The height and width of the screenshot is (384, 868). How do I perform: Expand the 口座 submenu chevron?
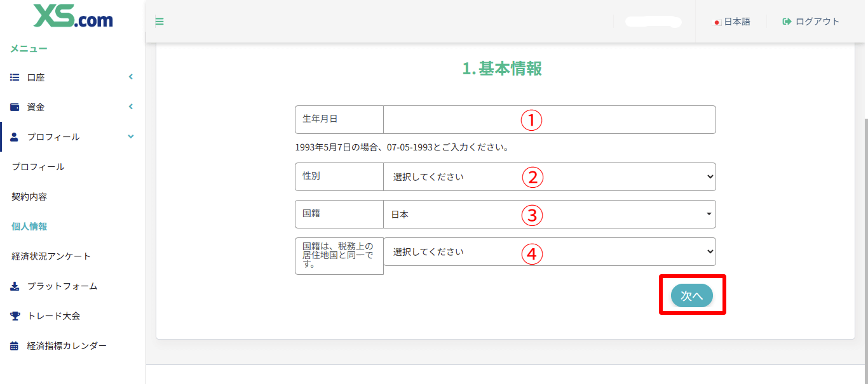(131, 76)
